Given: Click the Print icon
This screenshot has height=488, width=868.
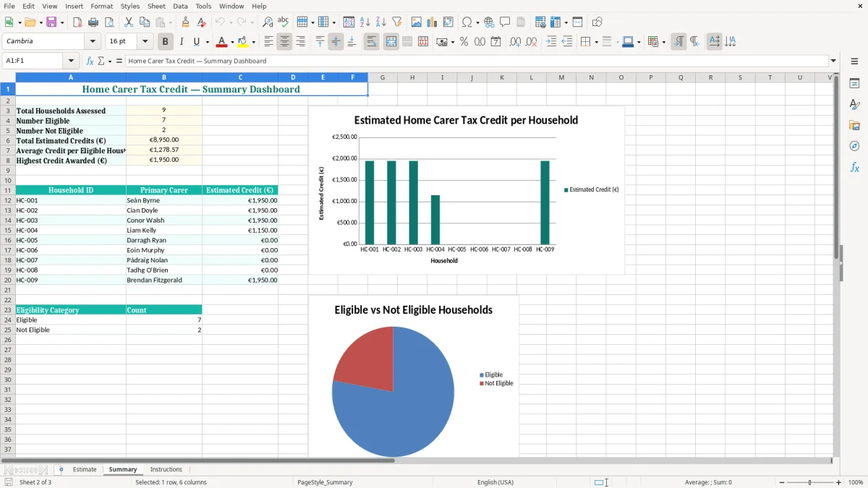Looking at the screenshot, I should coord(93,22).
